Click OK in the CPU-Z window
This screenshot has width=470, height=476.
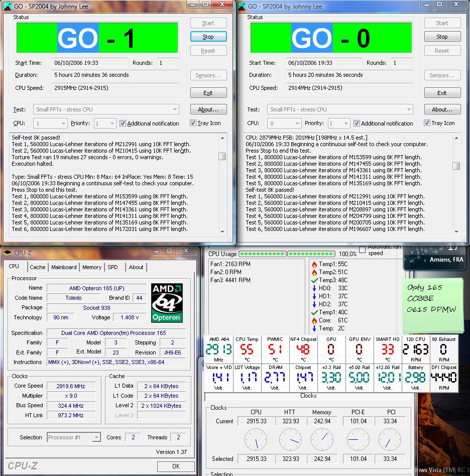click(x=176, y=466)
